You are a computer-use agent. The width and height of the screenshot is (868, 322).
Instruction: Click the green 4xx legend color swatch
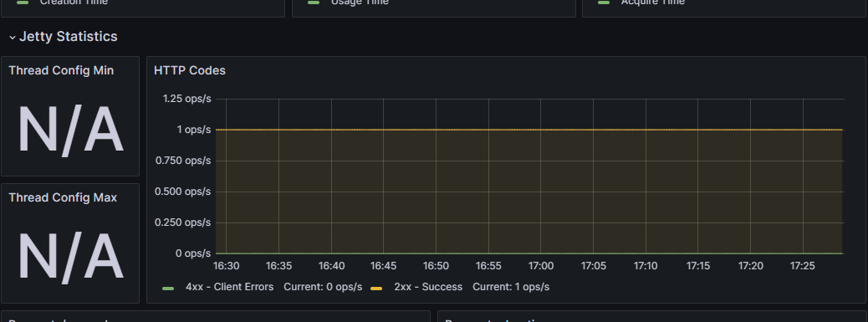point(168,289)
